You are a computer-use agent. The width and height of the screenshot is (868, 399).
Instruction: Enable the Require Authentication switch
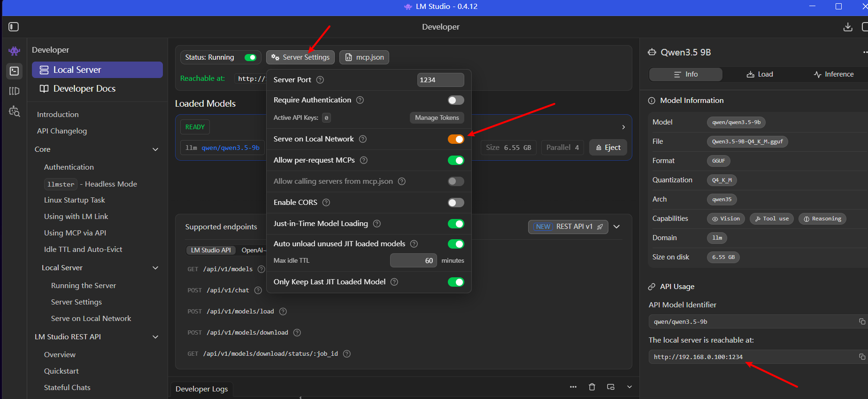point(456,100)
